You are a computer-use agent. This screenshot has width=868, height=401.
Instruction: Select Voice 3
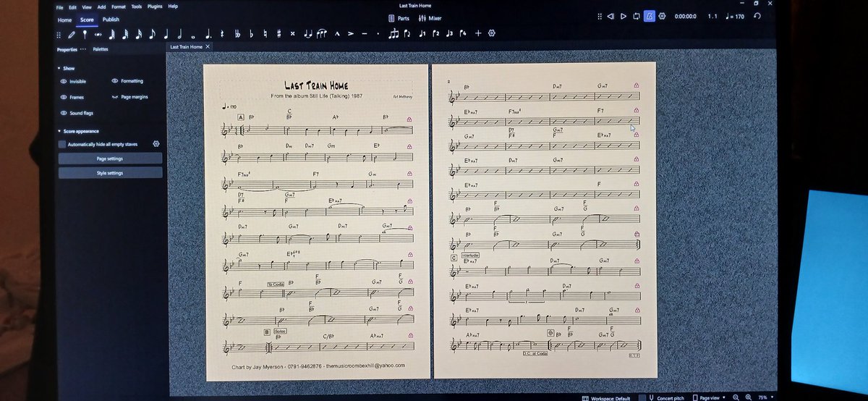[x=448, y=33]
